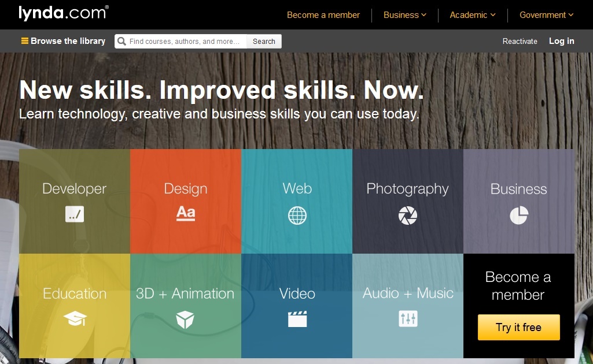Click the Log in link

[562, 41]
